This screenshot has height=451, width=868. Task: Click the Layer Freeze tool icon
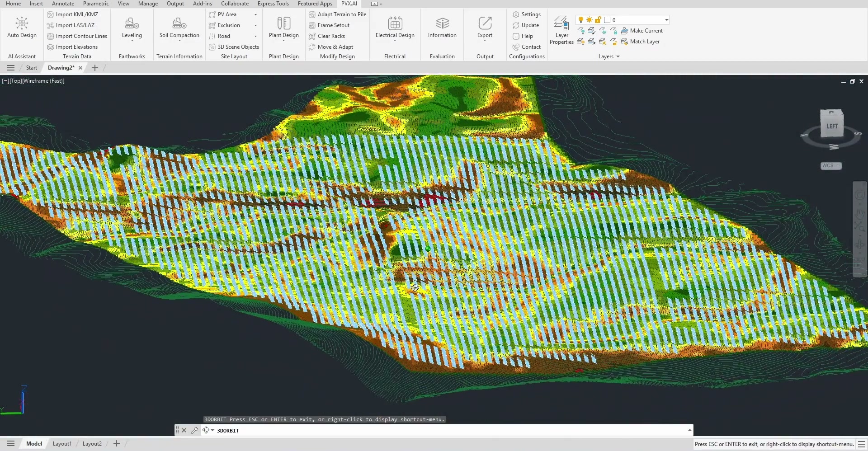(603, 31)
